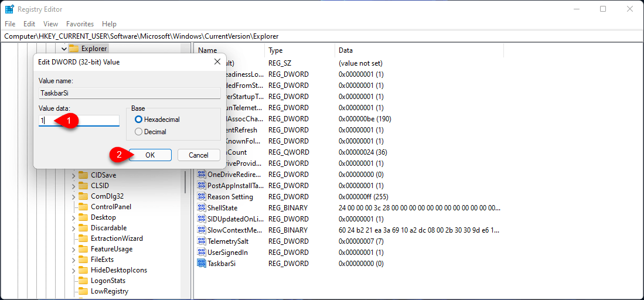Image resolution: width=644 pixels, height=300 pixels.
Task: Open the Favorites menu
Action: coord(80,24)
